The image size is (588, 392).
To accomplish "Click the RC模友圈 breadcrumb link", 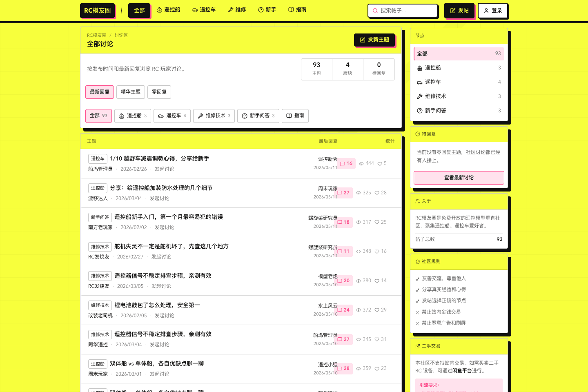I will click(96, 36).
